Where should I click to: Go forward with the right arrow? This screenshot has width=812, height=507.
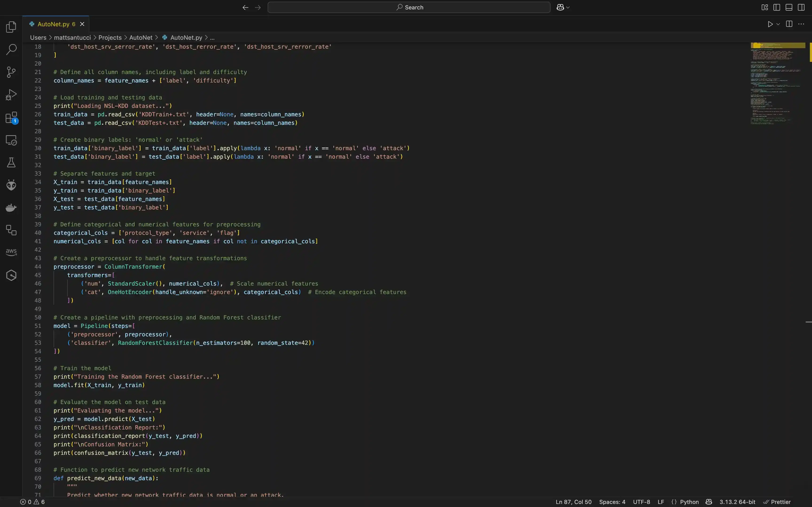258,7
